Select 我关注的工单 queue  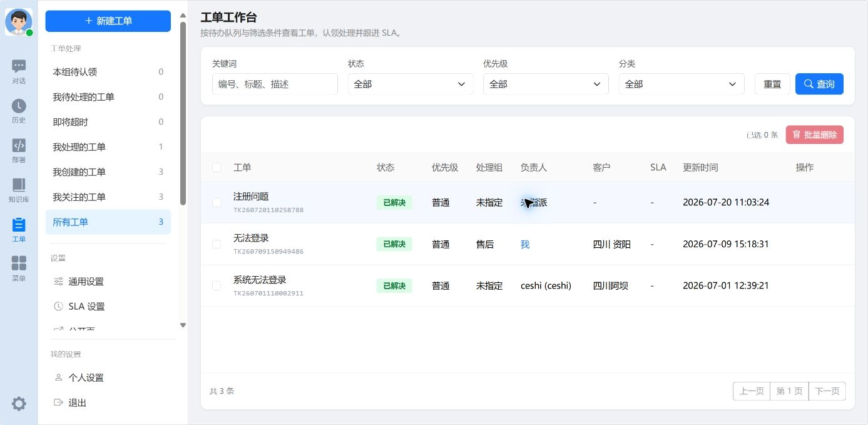coord(108,197)
